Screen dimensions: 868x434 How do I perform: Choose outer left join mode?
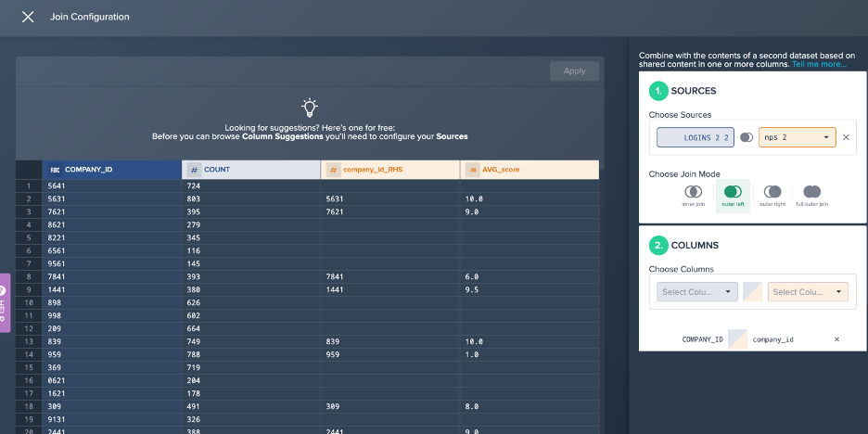733,196
